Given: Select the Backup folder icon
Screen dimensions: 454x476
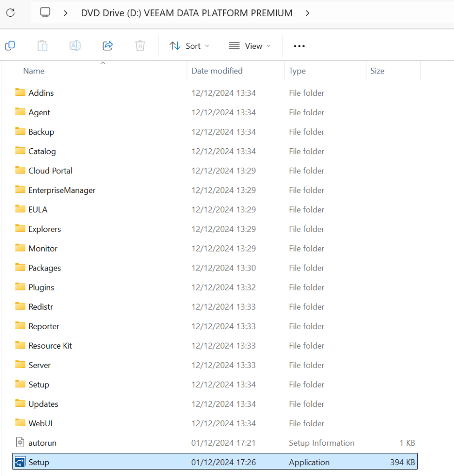Looking at the screenshot, I should coord(20,131).
